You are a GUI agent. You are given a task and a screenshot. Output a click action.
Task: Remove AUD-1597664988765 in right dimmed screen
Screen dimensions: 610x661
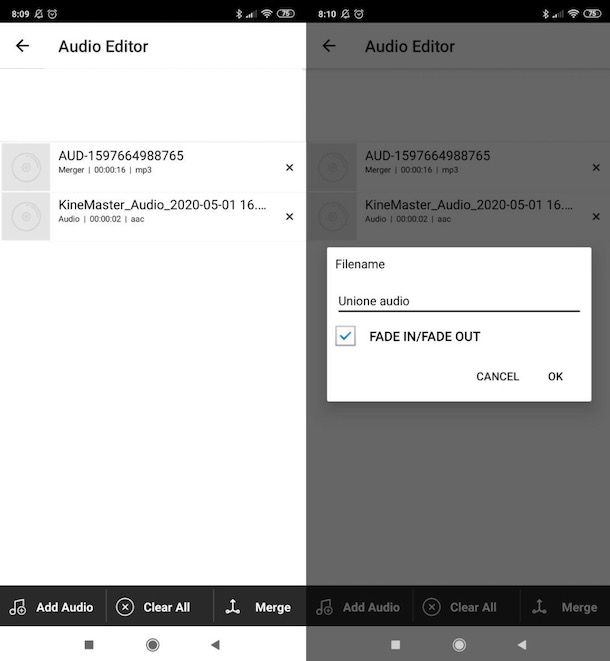[596, 167]
